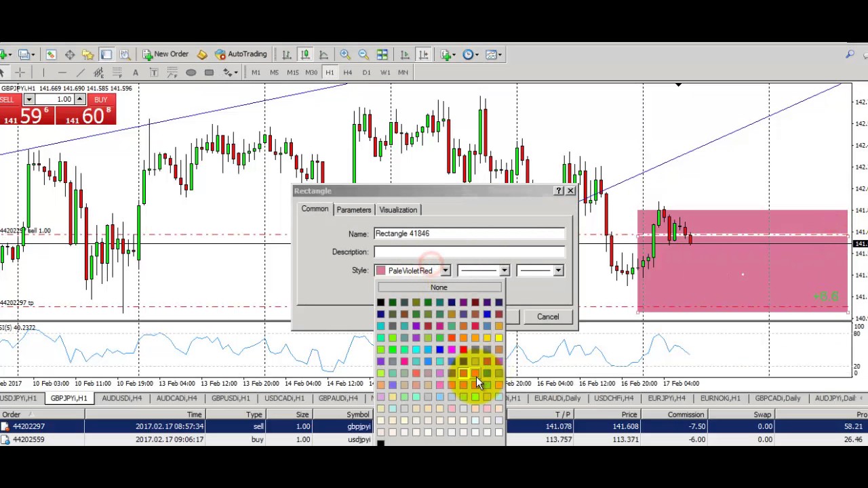Select the Fibonacci retracement tool

coord(117,73)
